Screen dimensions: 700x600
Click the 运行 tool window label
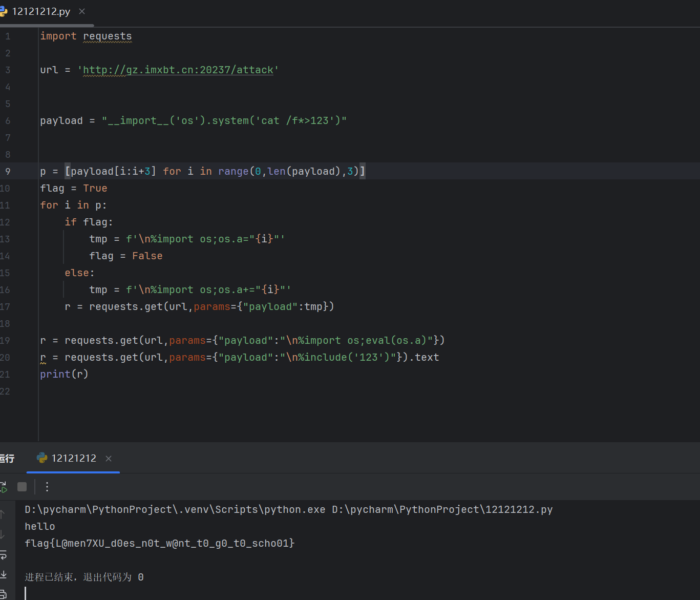(x=7, y=458)
